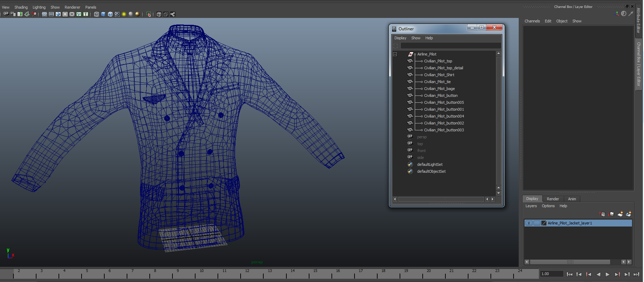Viewport: 644px width, 282px height.
Task: Switch to the Anim layer tab
Action: (x=572, y=199)
